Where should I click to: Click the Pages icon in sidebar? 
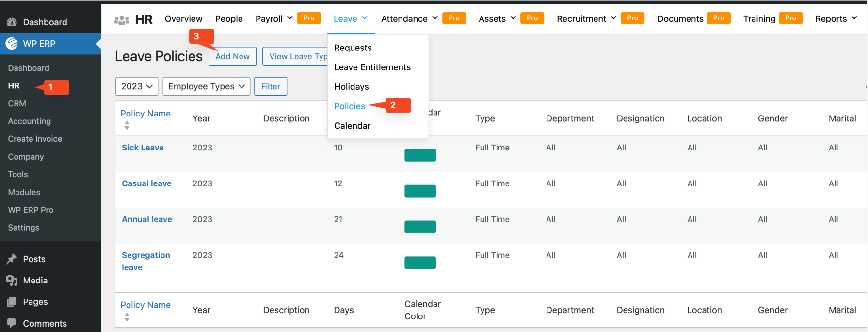click(12, 302)
